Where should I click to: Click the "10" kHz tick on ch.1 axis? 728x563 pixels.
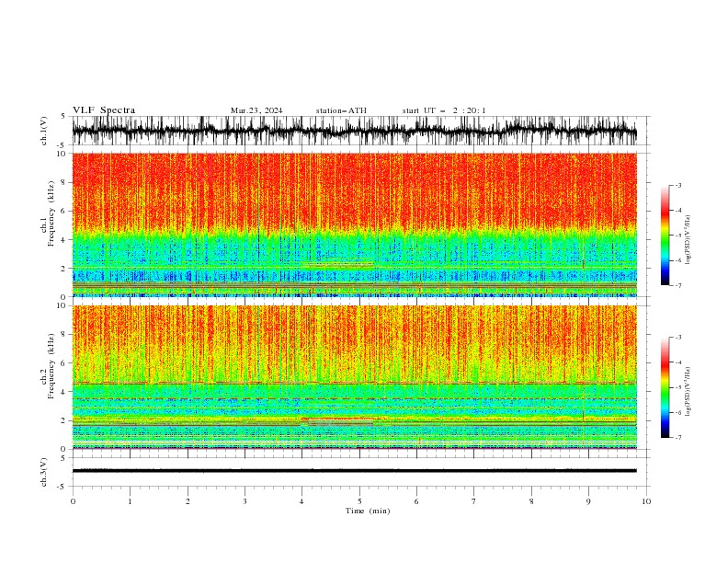pos(63,154)
